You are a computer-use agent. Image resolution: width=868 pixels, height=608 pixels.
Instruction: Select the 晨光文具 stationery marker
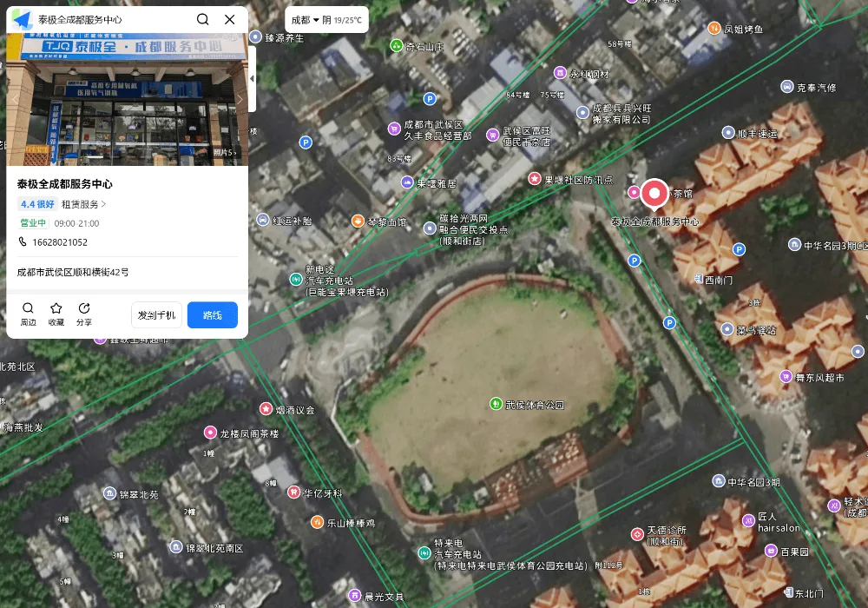click(355, 595)
